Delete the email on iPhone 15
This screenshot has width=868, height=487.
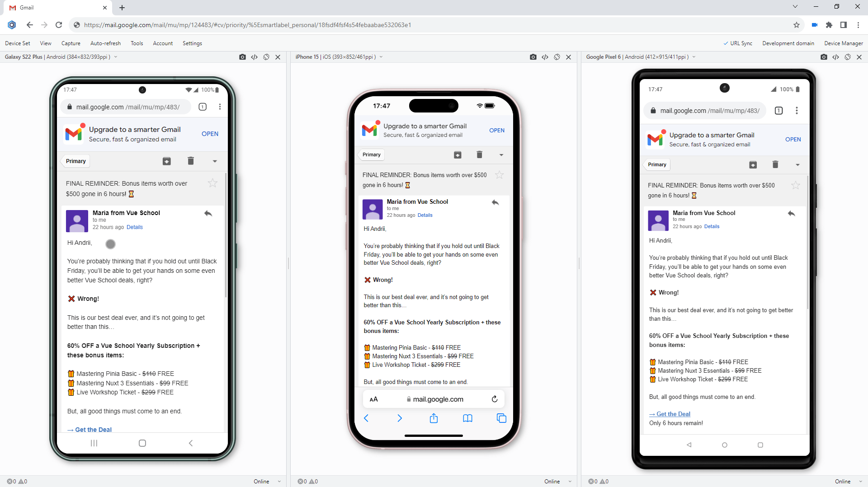click(x=479, y=155)
